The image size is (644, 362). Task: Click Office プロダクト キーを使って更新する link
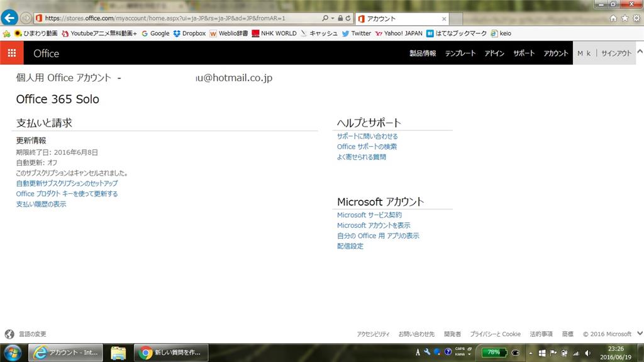67,193
